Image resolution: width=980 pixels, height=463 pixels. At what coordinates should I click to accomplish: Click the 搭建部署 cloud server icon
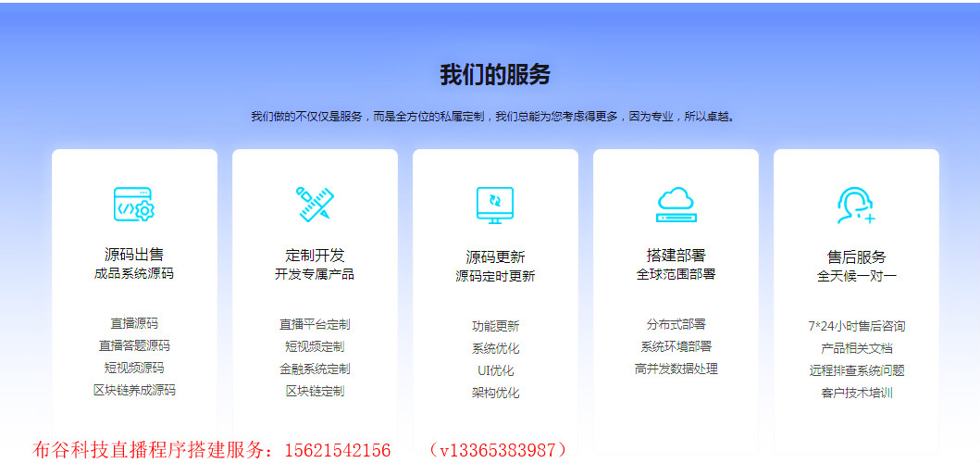(676, 204)
